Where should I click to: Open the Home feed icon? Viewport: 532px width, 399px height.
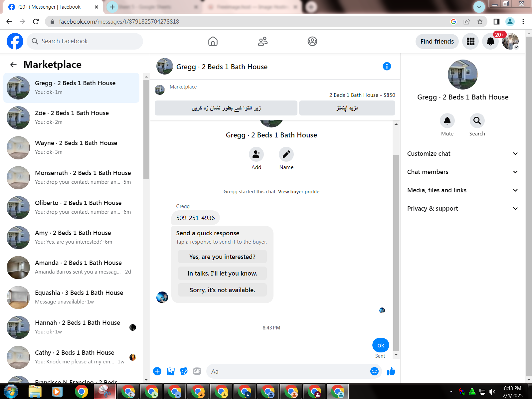click(x=213, y=41)
